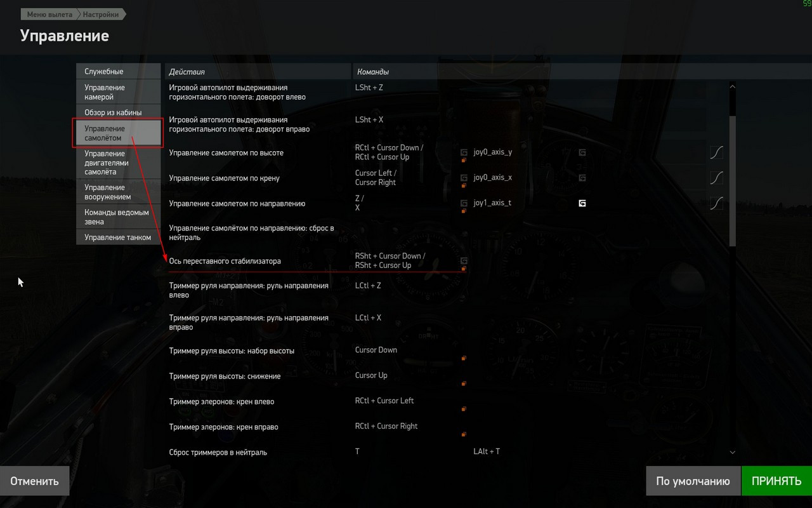Go back to Меню вылета breadcrumb

tap(49, 14)
